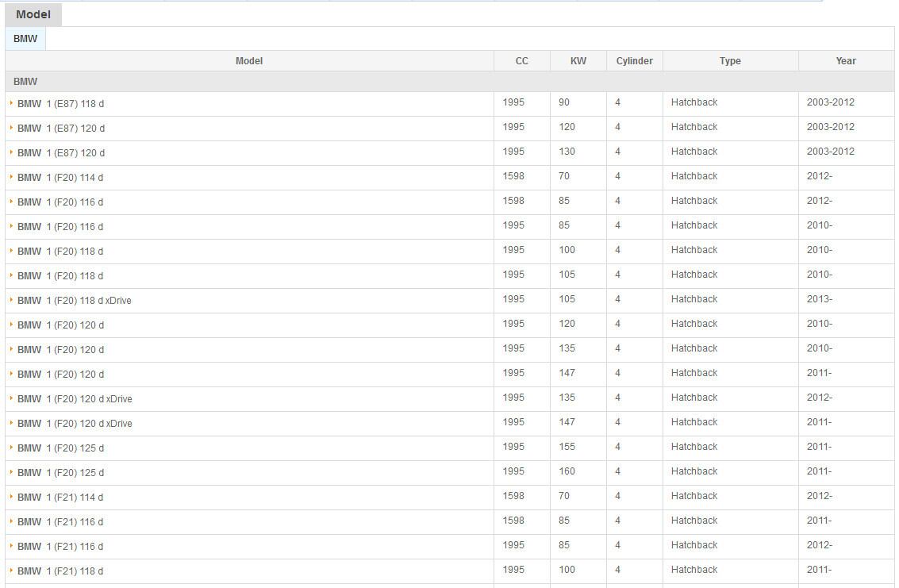
Task: Click KW 155 in F20 125 d row
Action: point(567,446)
